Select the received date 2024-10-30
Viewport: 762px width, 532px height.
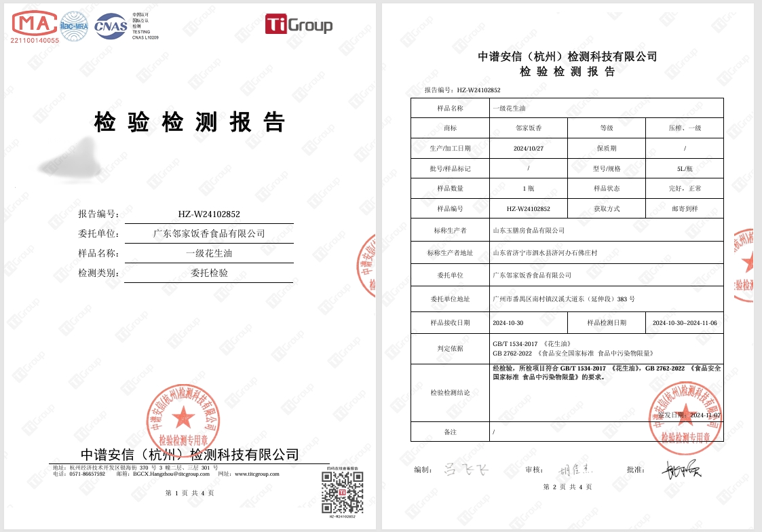[508, 322]
